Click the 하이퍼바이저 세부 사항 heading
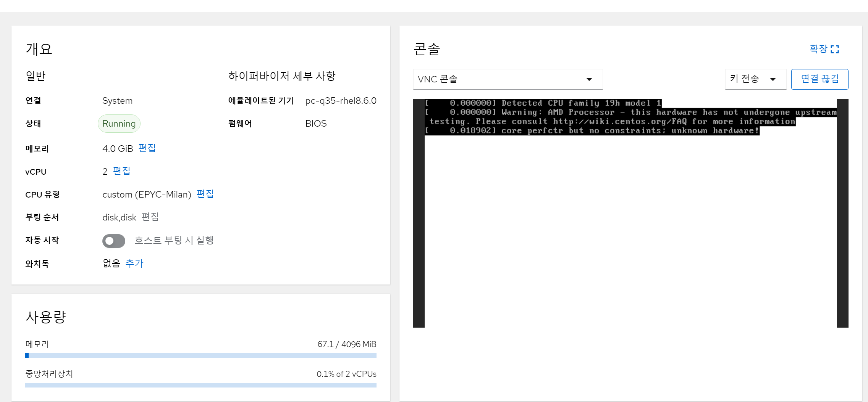868x402 pixels. [x=282, y=76]
